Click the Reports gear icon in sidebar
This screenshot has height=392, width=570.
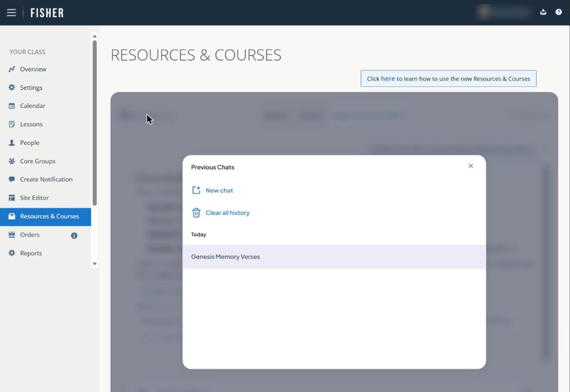coord(12,253)
